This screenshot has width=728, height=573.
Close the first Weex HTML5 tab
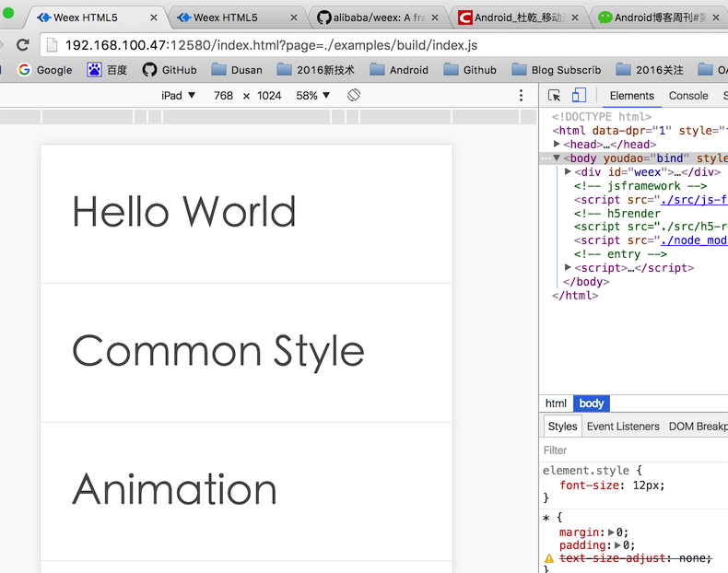[x=154, y=18]
